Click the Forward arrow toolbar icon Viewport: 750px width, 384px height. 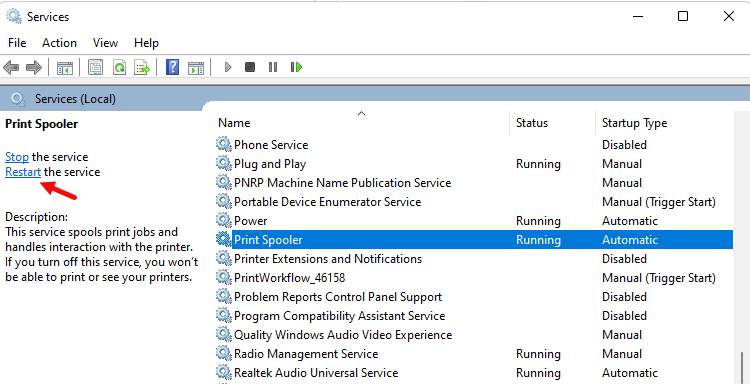(x=34, y=67)
